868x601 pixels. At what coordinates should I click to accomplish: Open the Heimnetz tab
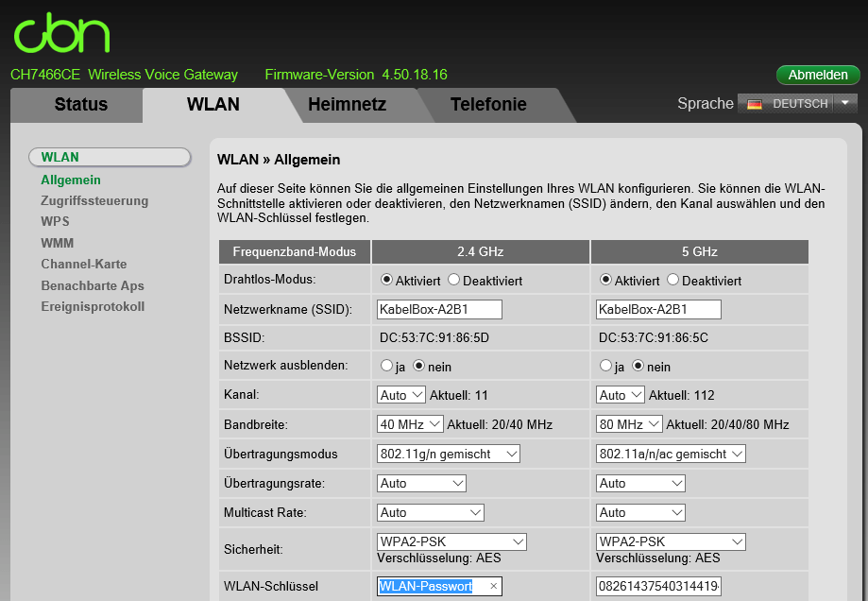347,105
